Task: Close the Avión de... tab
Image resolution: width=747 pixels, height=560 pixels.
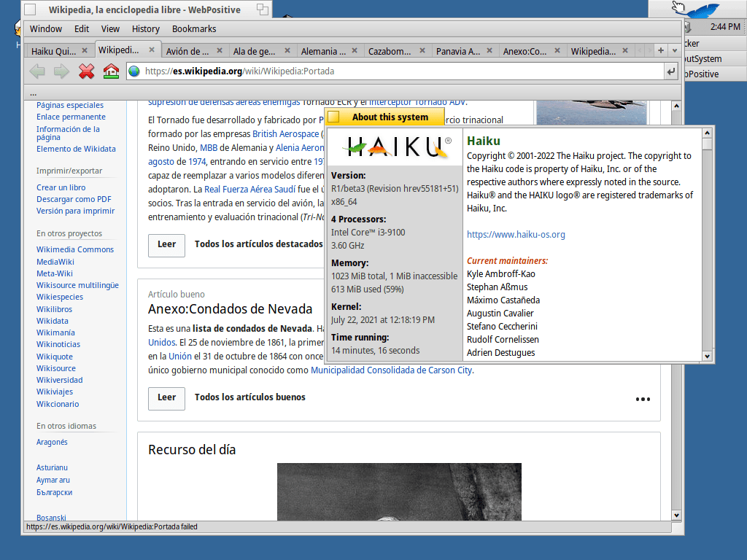Action: (x=220, y=50)
